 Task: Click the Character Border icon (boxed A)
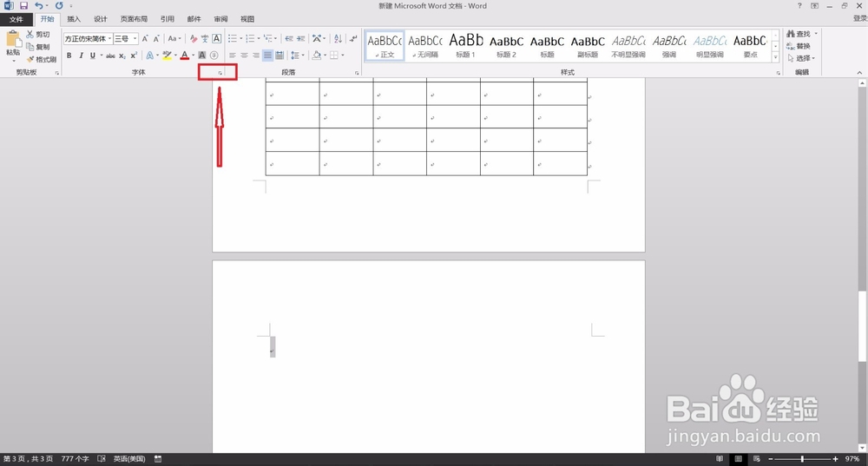pyautogui.click(x=216, y=39)
